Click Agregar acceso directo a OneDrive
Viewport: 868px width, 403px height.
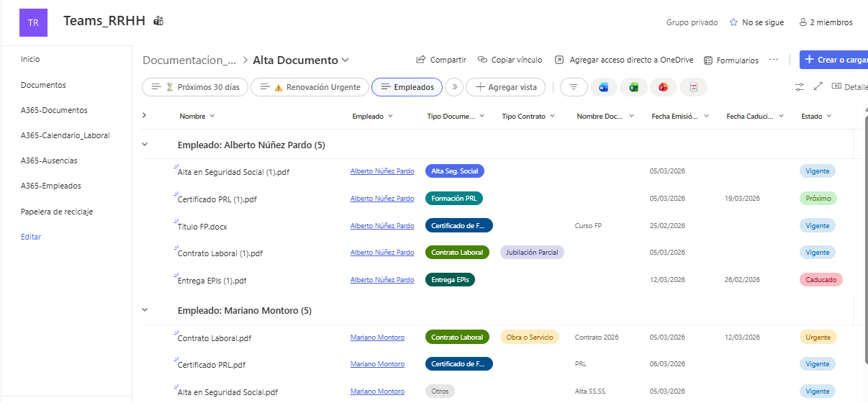point(624,60)
